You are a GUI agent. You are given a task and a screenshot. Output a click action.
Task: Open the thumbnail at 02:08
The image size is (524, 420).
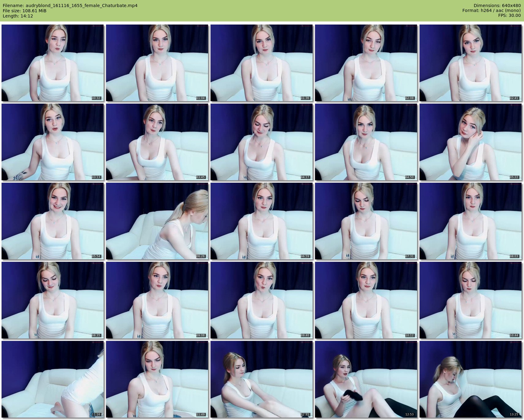point(366,63)
